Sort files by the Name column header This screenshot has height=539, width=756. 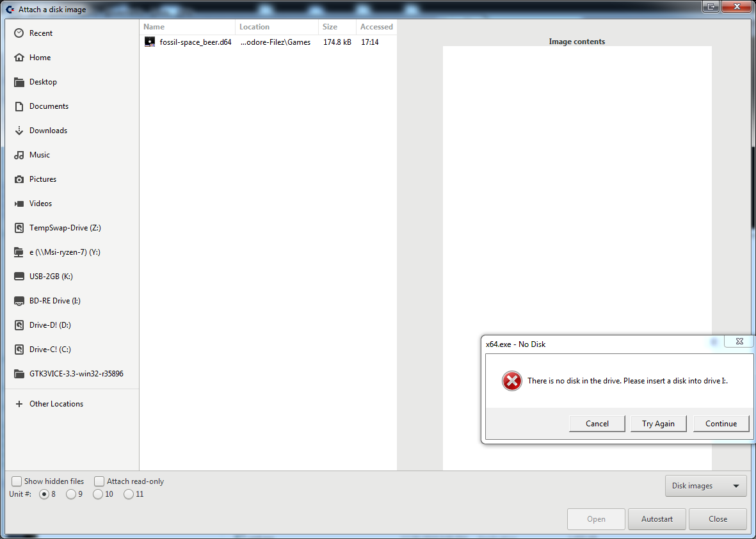click(x=187, y=27)
